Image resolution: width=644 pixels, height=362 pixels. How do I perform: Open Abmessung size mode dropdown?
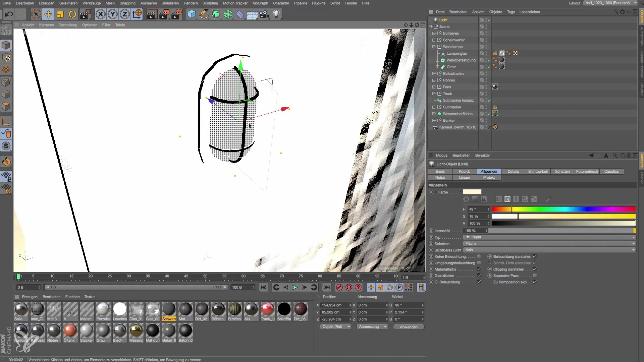[x=372, y=327]
